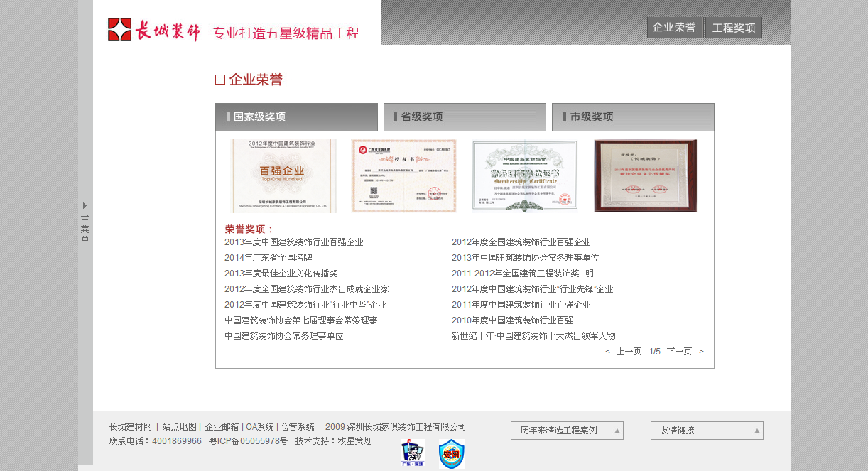Open the 企业荣誉 menu at top right
The image size is (868, 471).
pos(673,27)
